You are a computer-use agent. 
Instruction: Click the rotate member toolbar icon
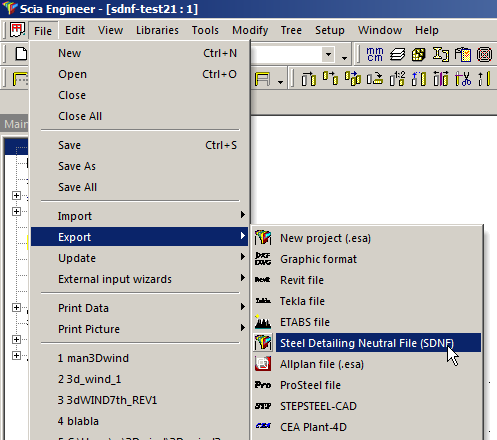(375, 79)
